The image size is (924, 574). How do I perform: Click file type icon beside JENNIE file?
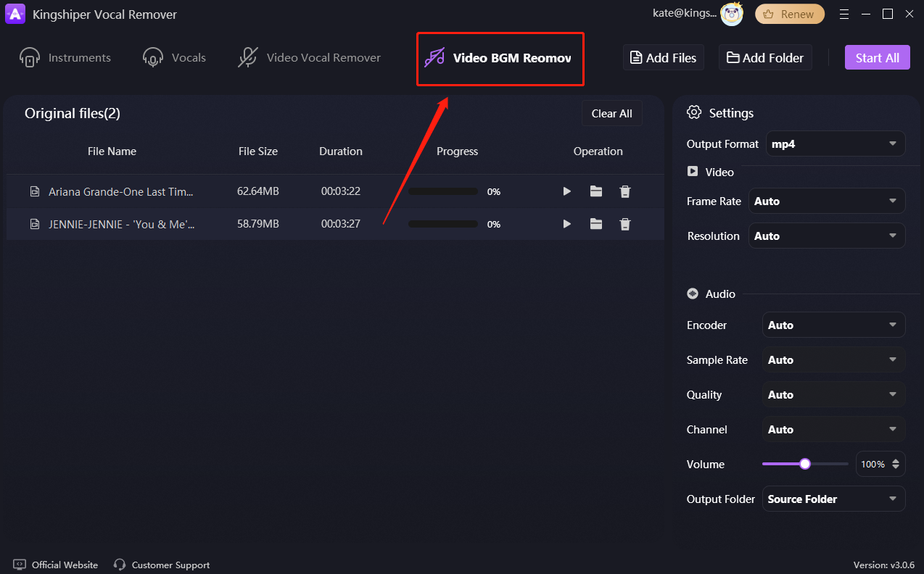tap(35, 224)
